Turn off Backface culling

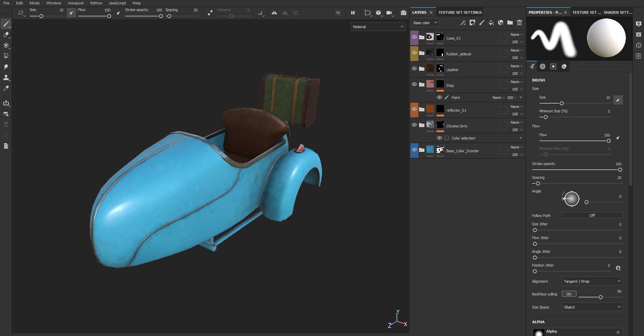point(569,294)
